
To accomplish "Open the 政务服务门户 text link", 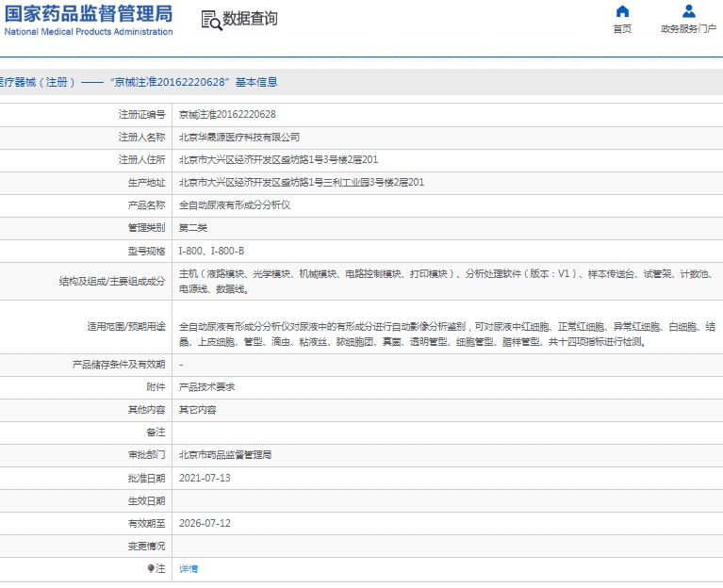I will click(688, 29).
